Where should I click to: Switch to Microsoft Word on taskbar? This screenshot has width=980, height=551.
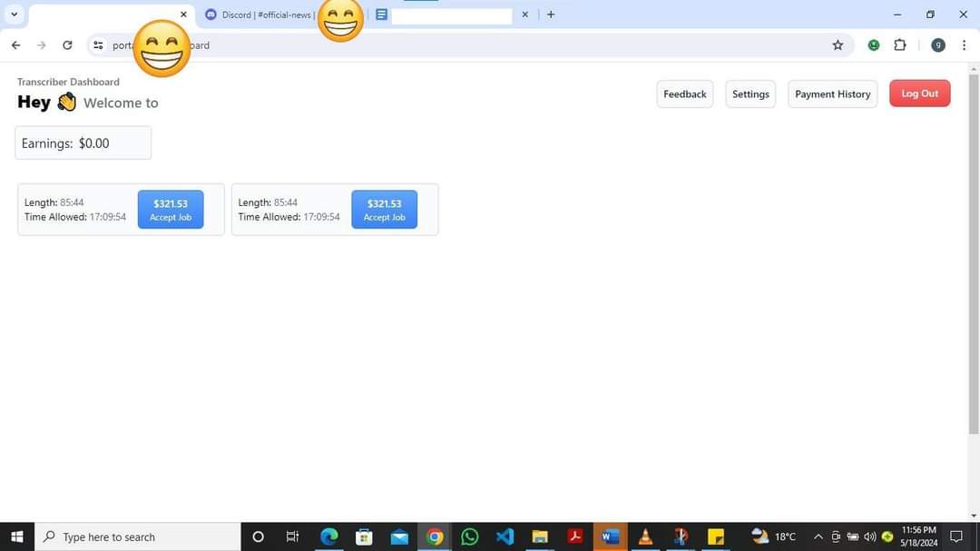(x=610, y=536)
